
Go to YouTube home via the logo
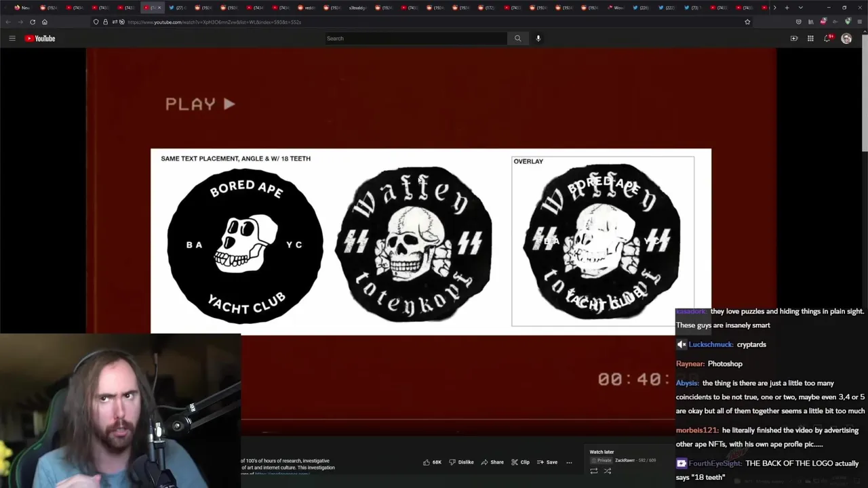coord(40,39)
